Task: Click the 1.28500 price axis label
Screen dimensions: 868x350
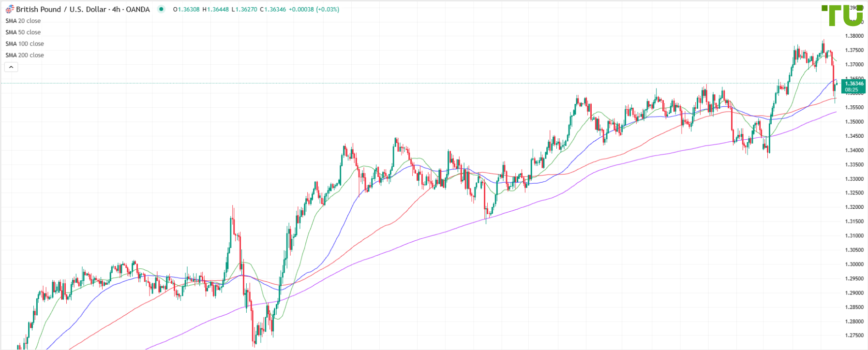Action: pos(854,307)
